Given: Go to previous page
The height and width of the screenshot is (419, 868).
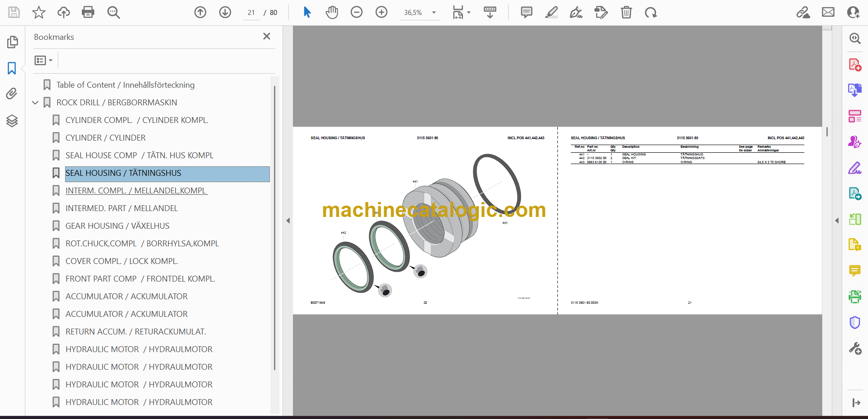Looking at the screenshot, I should (200, 12).
